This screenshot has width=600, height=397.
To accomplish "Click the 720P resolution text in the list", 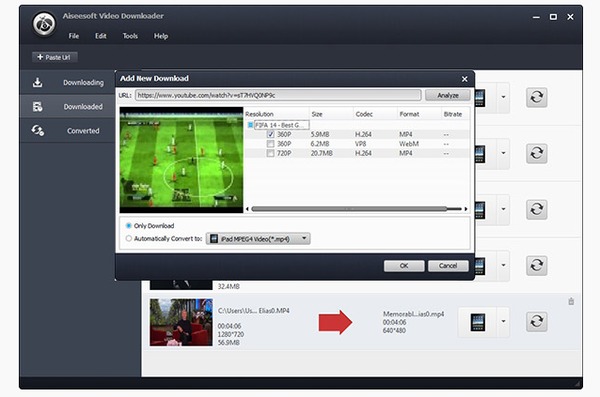I will click(x=284, y=153).
